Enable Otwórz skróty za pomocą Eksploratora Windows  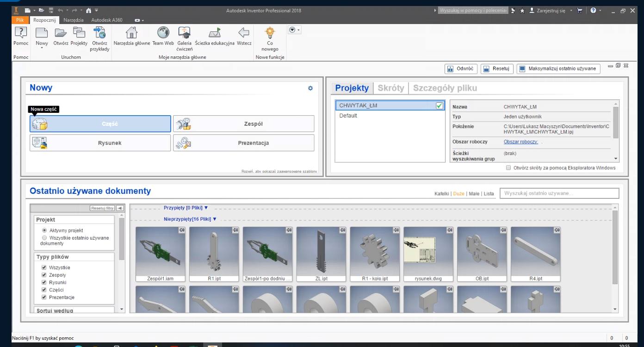[509, 168]
